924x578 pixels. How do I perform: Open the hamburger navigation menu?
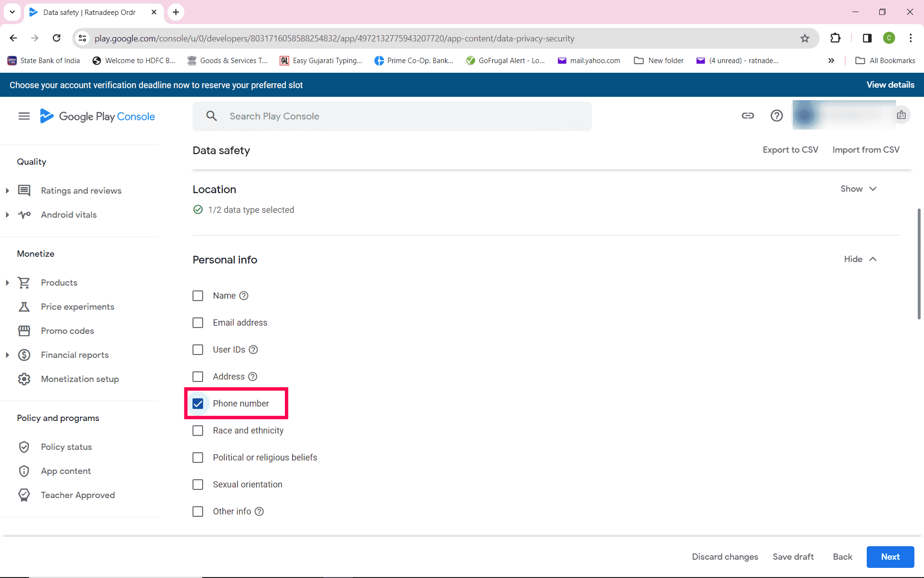pyautogui.click(x=24, y=116)
